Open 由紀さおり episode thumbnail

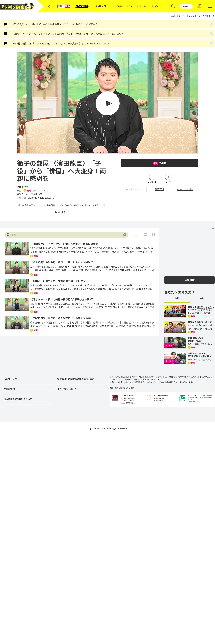(x=17, y=323)
